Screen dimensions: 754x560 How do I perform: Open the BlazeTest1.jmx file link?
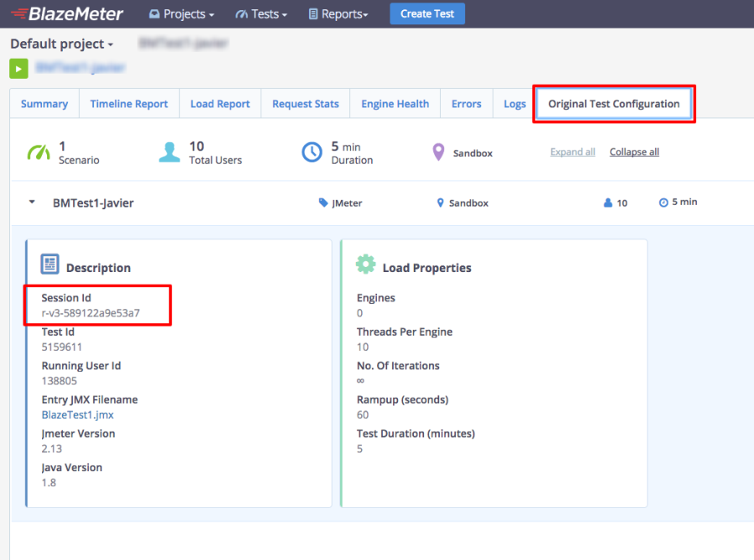tap(77, 414)
